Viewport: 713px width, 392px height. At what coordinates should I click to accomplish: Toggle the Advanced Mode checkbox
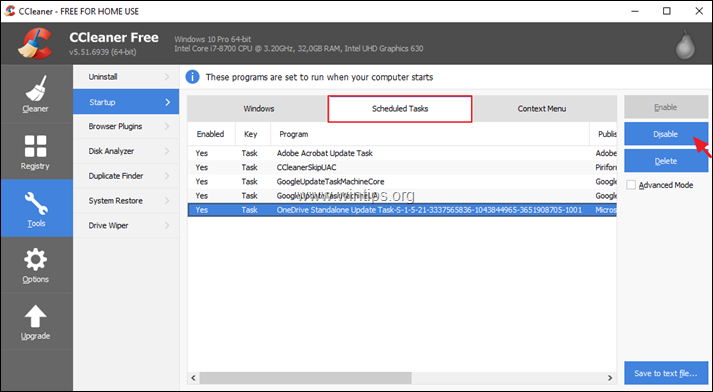631,185
